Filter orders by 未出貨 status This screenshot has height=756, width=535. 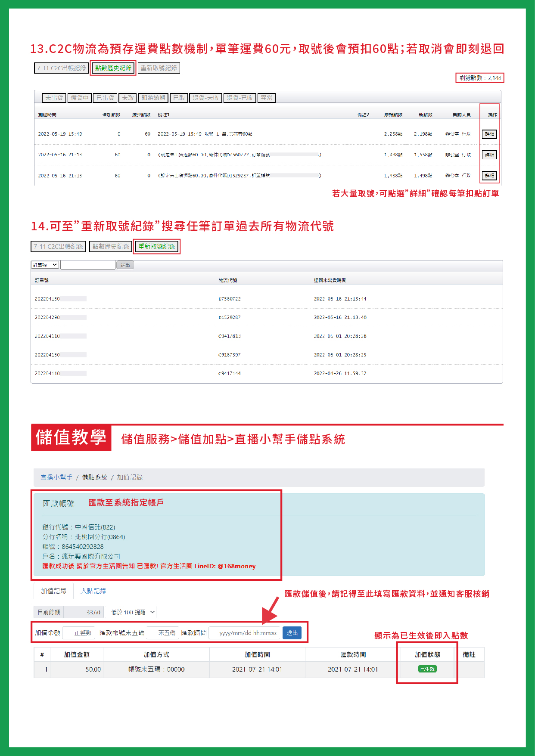(x=54, y=98)
